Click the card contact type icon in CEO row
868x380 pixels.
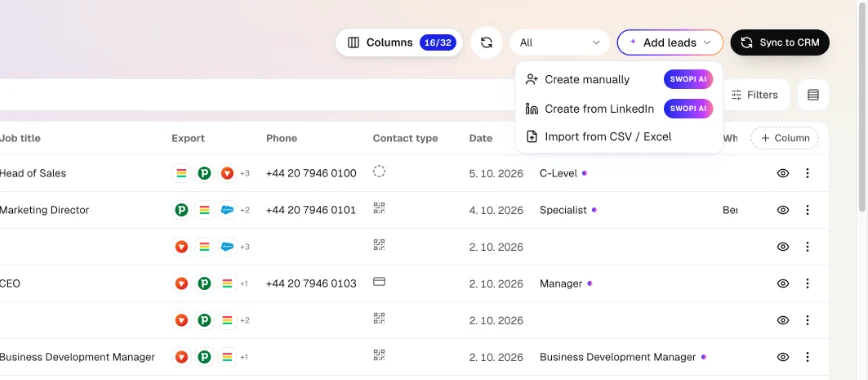[x=379, y=281]
